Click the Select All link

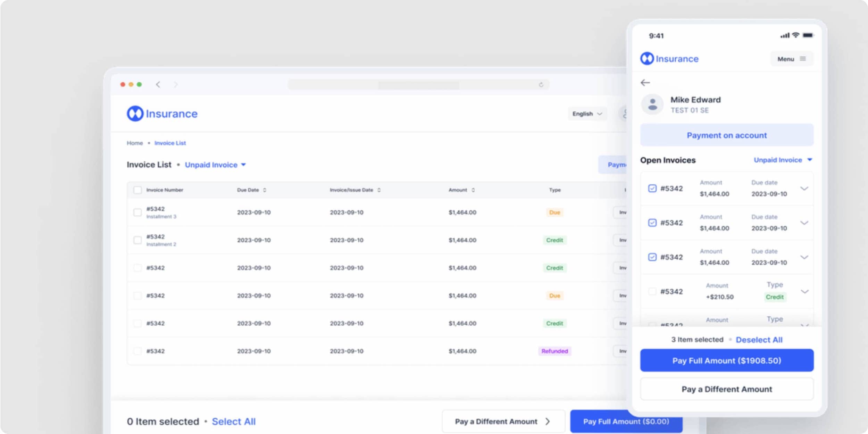pyautogui.click(x=234, y=422)
